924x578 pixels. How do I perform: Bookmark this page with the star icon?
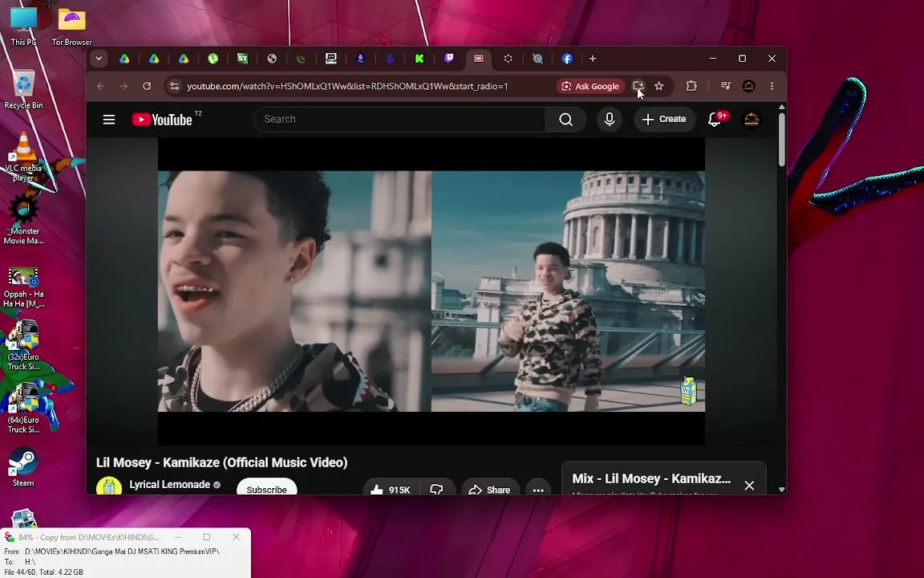tap(659, 86)
